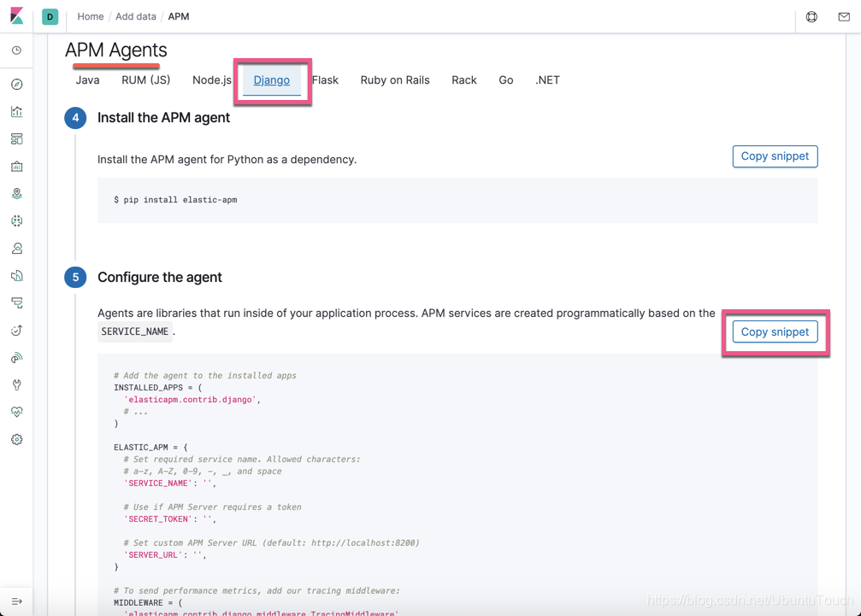This screenshot has height=616, width=861.
Task: Switch to the Go tab
Action: click(505, 80)
